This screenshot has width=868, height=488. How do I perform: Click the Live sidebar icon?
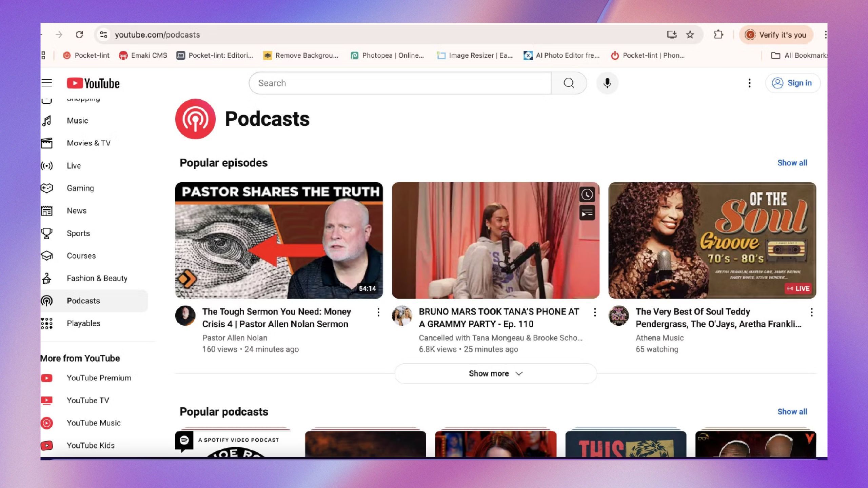[46, 166]
